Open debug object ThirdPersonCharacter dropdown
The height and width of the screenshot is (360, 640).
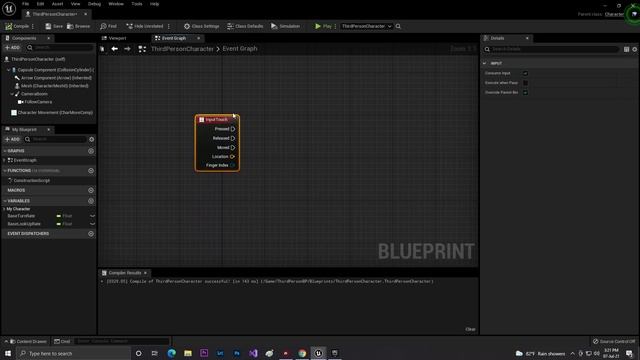[x=366, y=26]
